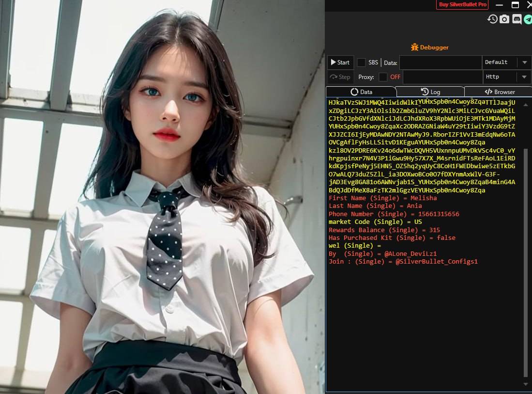The image size is (532, 394).
Task: Select the 'First Name (Single) = Melisha' line
Action: tap(383, 198)
